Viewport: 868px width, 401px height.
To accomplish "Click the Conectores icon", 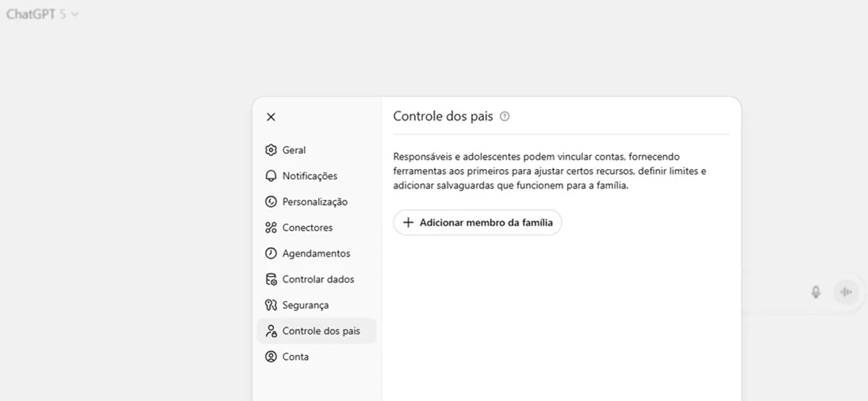I will [271, 228].
